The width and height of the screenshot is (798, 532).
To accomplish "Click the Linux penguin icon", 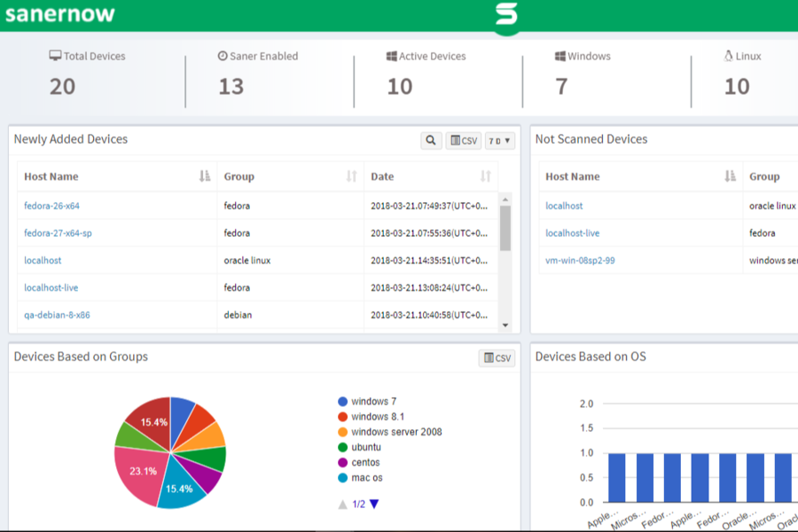I will 728,56.
